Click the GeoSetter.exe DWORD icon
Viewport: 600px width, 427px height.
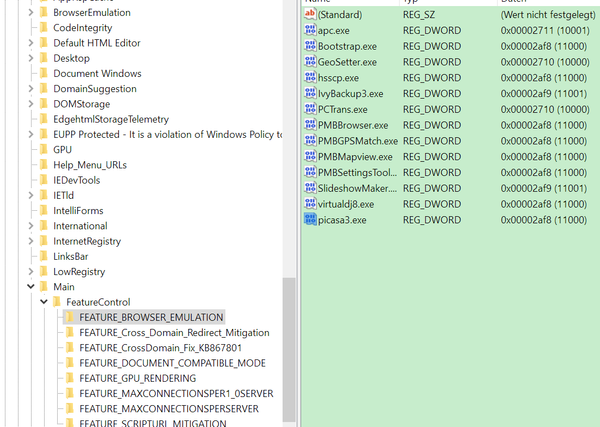click(x=309, y=62)
